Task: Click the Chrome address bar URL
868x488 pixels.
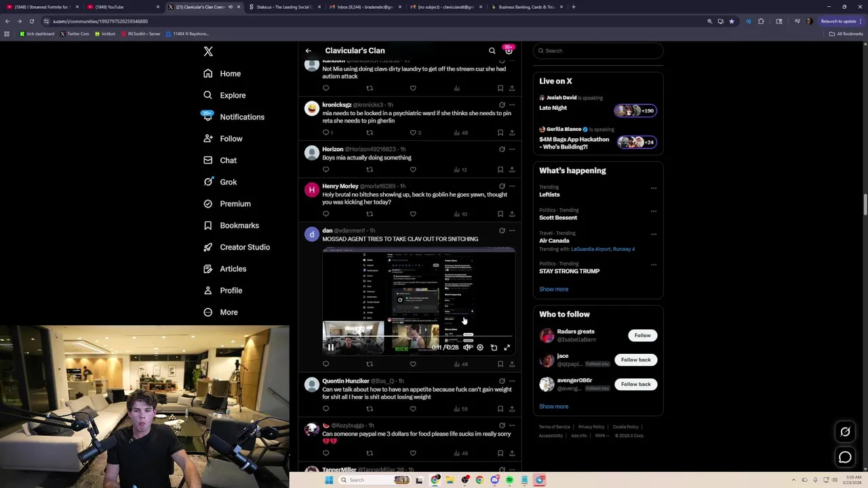Action: (100, 21)
